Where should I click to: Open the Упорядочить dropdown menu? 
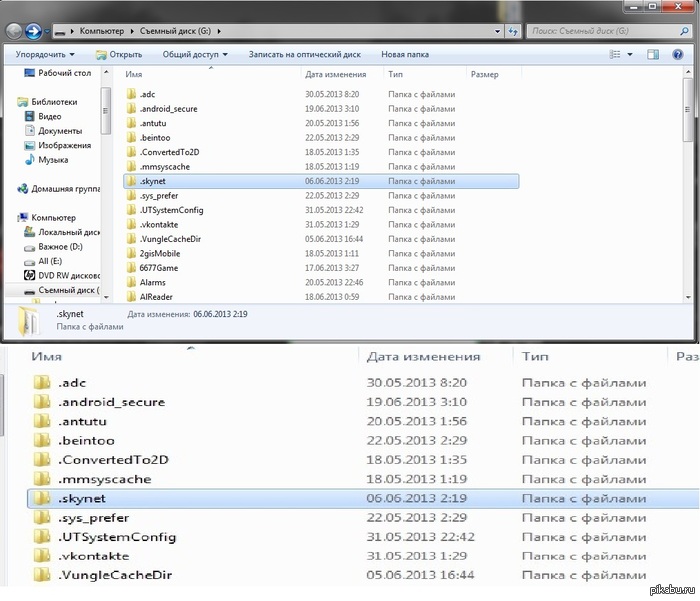pos(45,54)
